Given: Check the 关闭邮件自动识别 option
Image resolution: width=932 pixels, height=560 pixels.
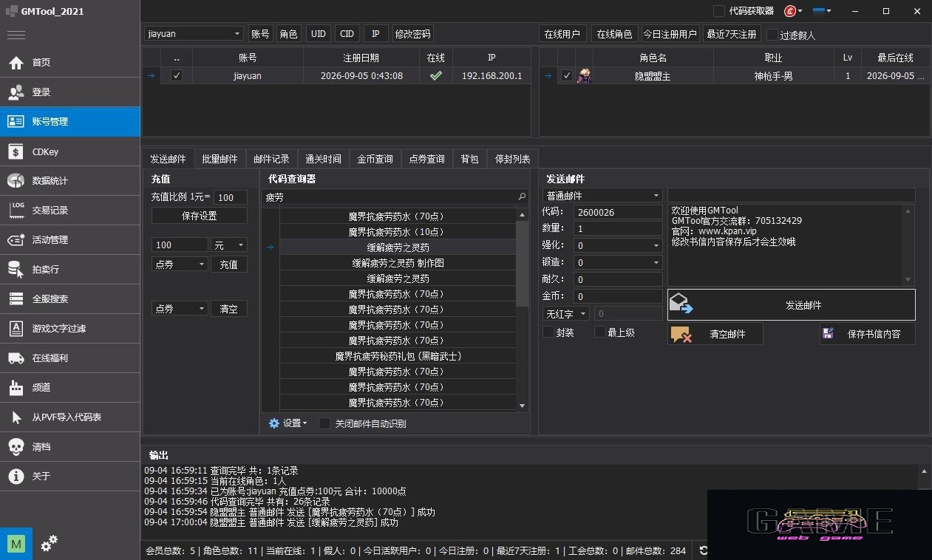Looking at the screenshot, I should [324, 423].
